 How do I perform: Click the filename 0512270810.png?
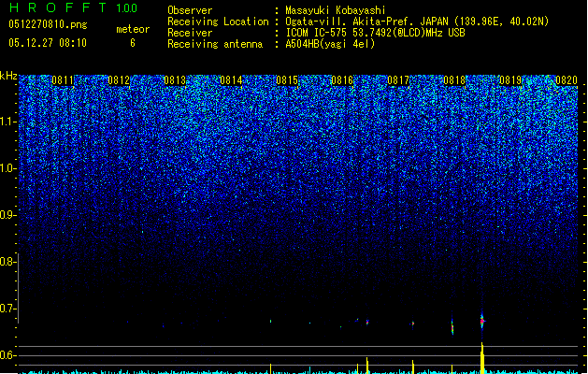click(48, 24)
